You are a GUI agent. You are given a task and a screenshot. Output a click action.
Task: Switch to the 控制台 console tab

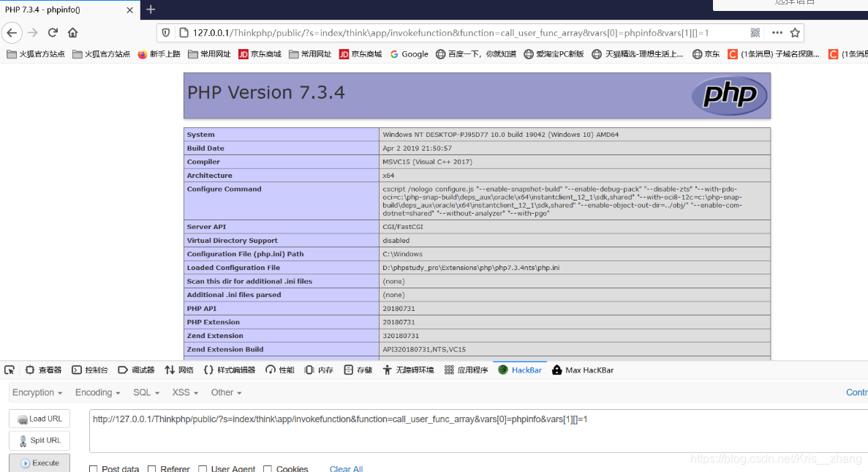(90, 370)
